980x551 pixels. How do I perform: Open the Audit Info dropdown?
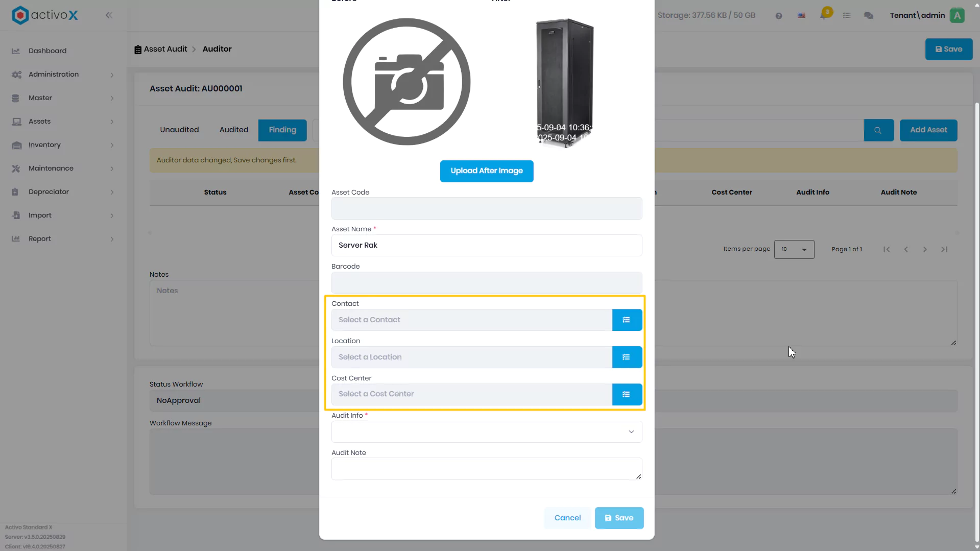[x=486, y=432]
